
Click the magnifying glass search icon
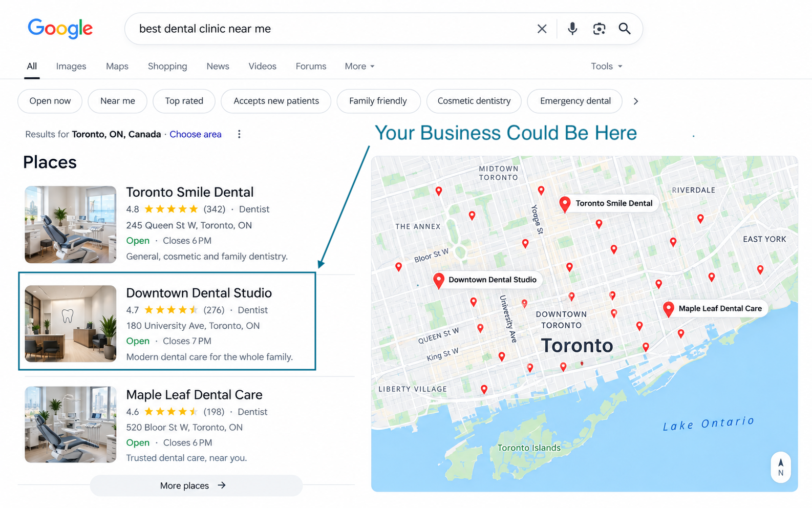click(x=624, y=29)
